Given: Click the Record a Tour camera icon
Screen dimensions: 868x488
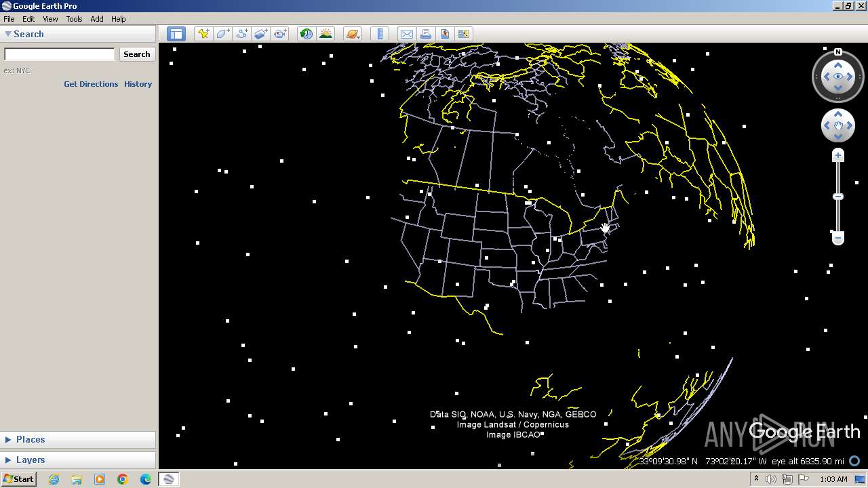Looking at the screenshot, I should pyautogui.click(x=279, y=34).
